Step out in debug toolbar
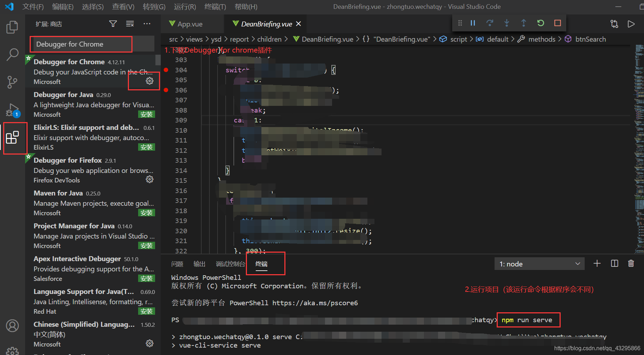Viewport: 644px width, 355px height. tap(524, 23)
